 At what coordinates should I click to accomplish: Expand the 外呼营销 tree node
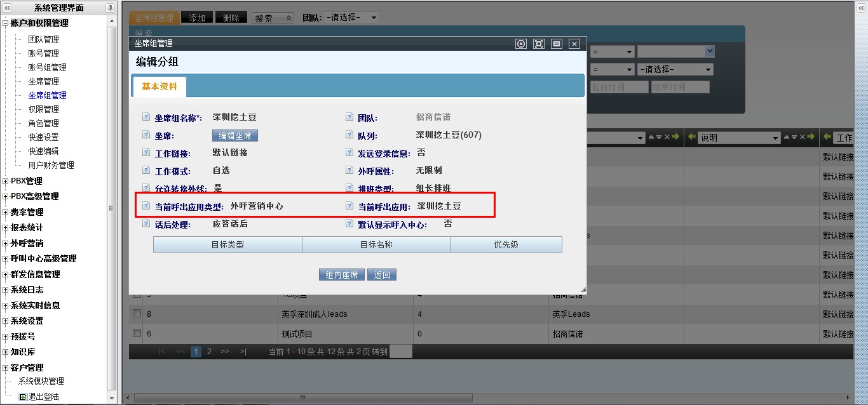6,243
